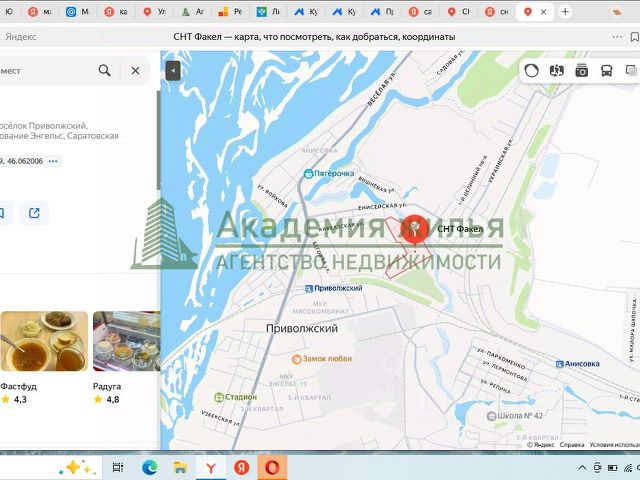The image size is (640, 480).
Task: Switch to the 'Пр' tab
Action: tap(383, 12)
